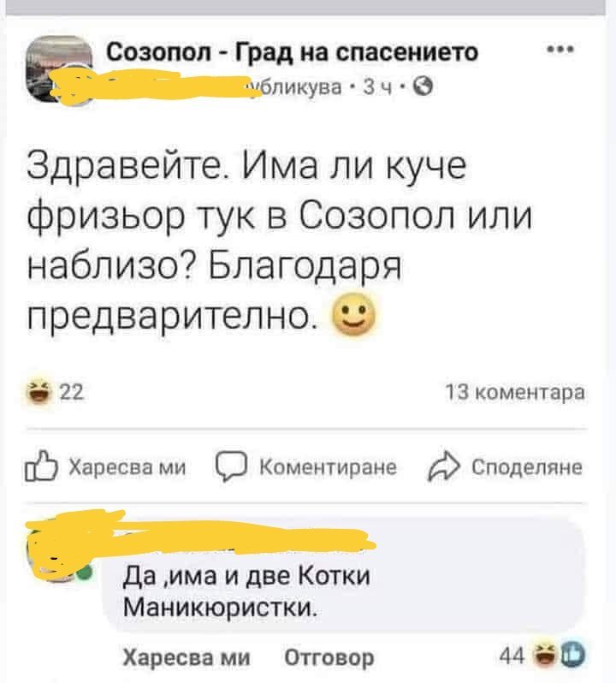Open the three-dots post options menu

(x=561, y=50)
